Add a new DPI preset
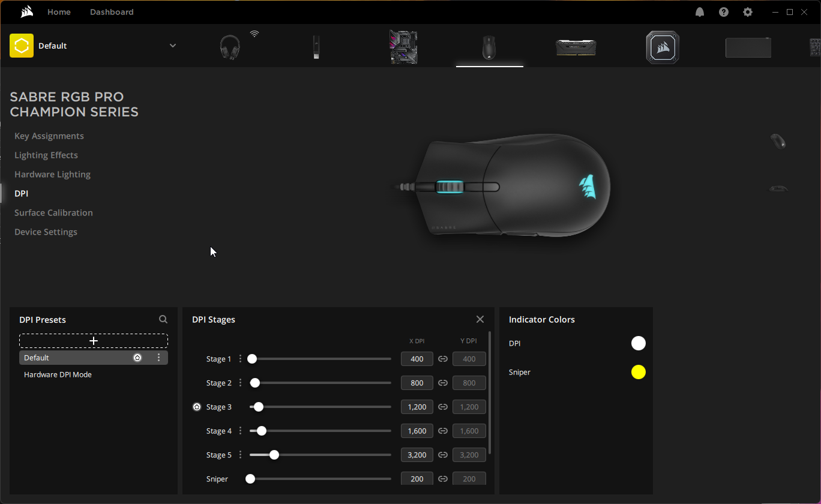 [94, 341]
